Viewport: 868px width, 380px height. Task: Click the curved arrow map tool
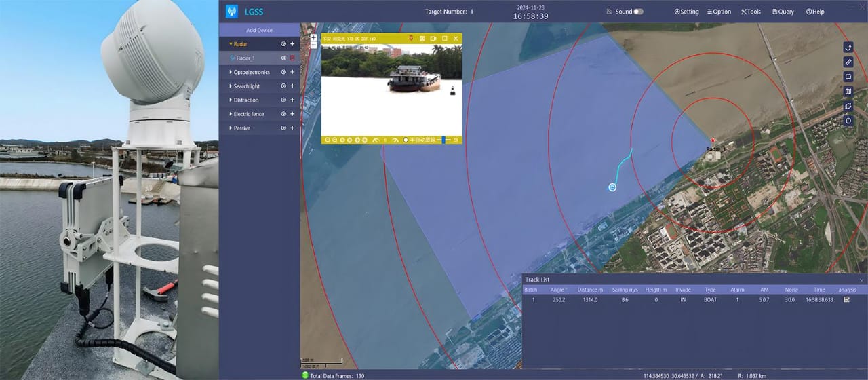[x=848, y=47]
